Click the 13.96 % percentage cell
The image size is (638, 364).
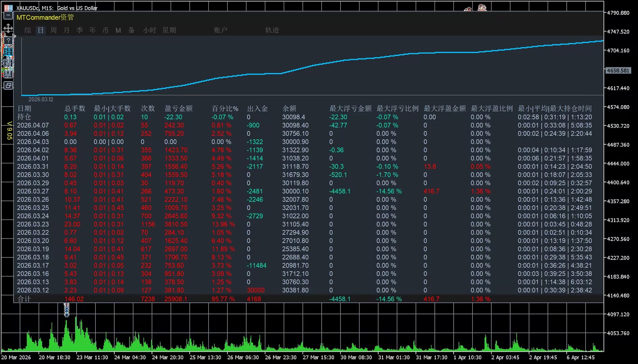coord(223,224)
